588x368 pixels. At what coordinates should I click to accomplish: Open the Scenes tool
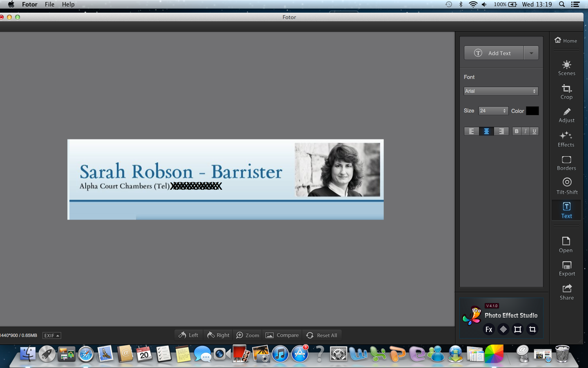point(566,68)
